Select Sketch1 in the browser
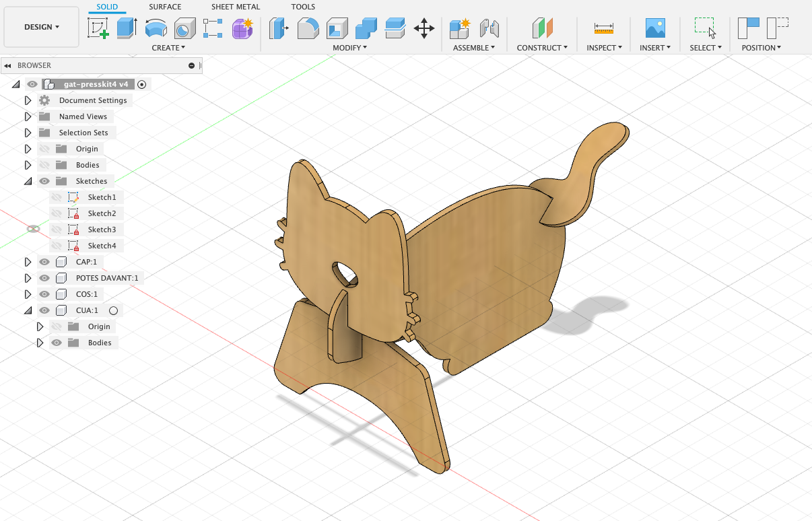Image resolution: width=812 pixels, height=521 pixels. click(x=102, y=197)
